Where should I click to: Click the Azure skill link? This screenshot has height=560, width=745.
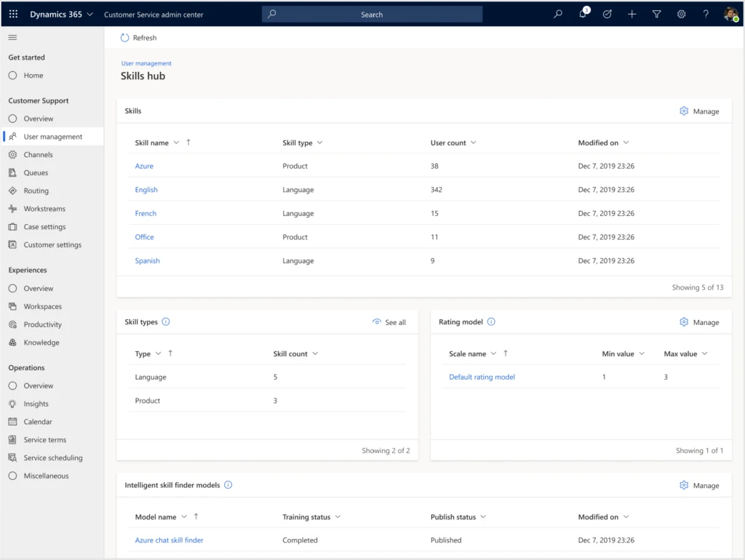pos(144,166)
